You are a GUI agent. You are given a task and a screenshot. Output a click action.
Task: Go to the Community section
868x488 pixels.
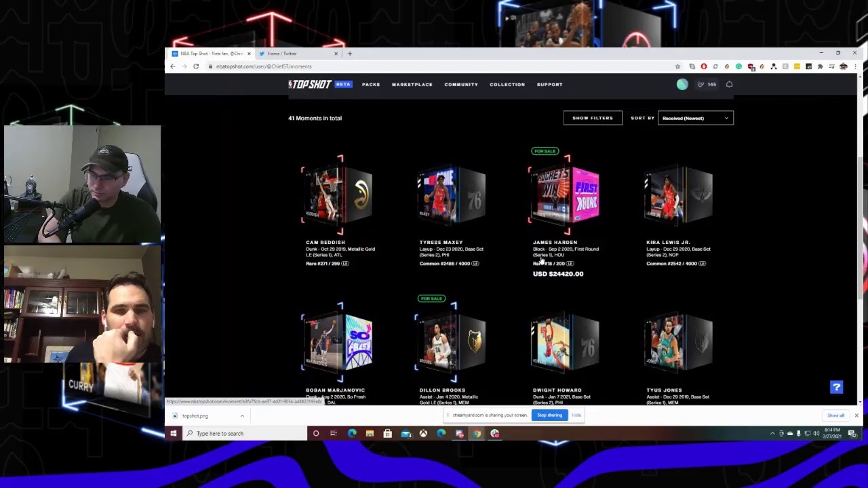[x=461, y=85]
